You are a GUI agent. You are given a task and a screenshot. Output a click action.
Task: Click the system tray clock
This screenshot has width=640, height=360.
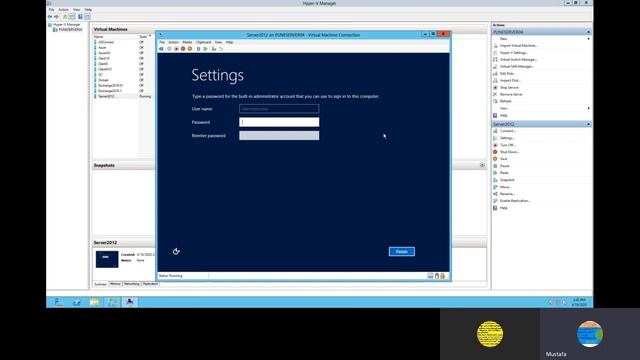[579, 302]
